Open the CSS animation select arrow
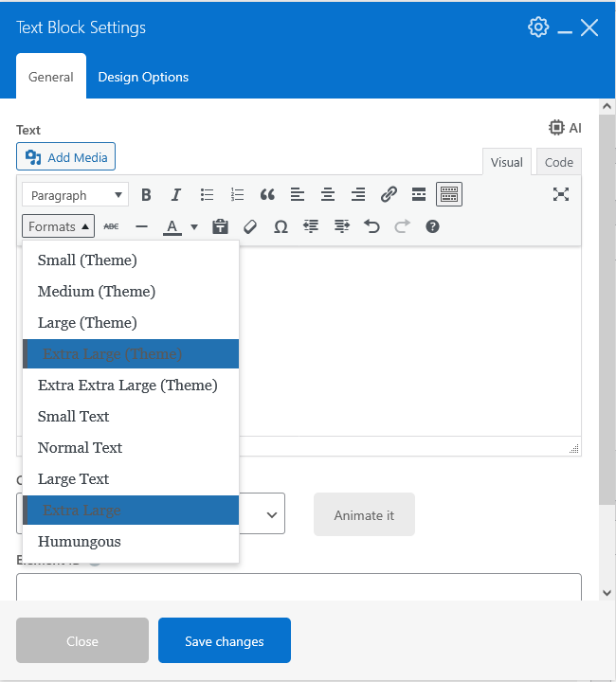The width and height of the screenshot is (616, 682). [x=272, y=515]
